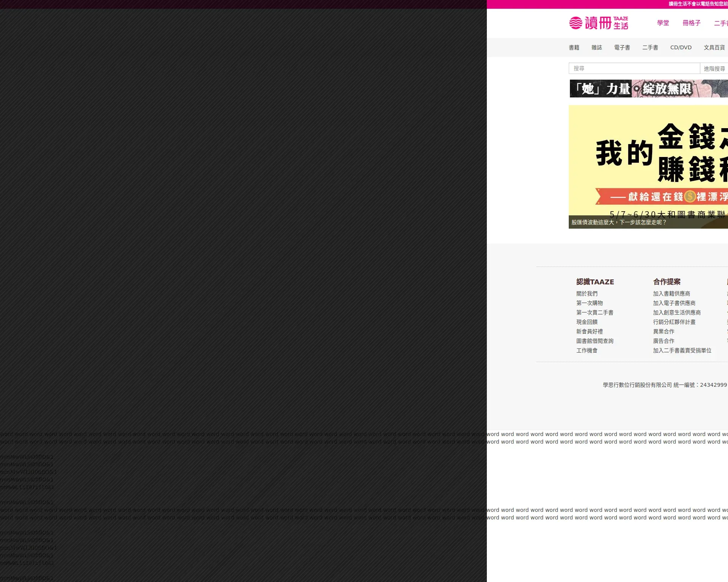Open 進階搜尋 advanced search
Viewport: 728px width, 582px height.
point(714,69)
